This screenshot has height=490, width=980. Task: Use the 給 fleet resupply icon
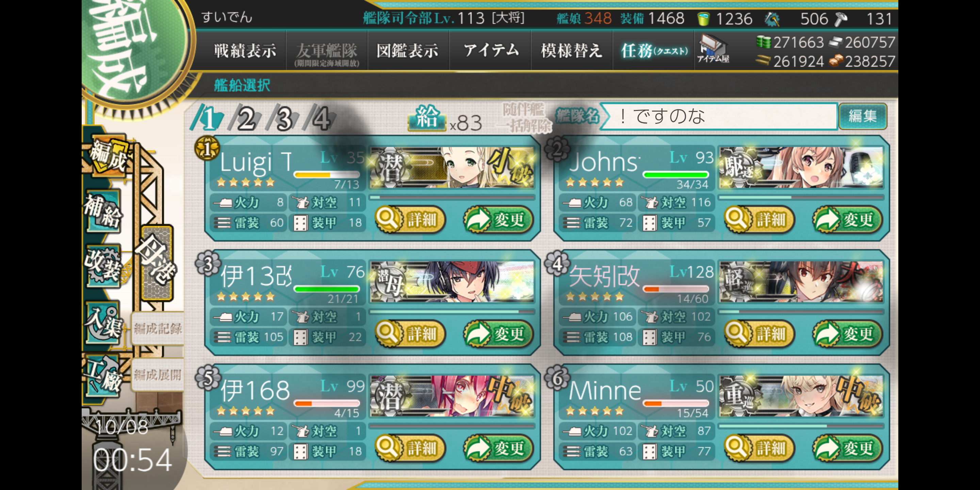[x=426, y=118]
